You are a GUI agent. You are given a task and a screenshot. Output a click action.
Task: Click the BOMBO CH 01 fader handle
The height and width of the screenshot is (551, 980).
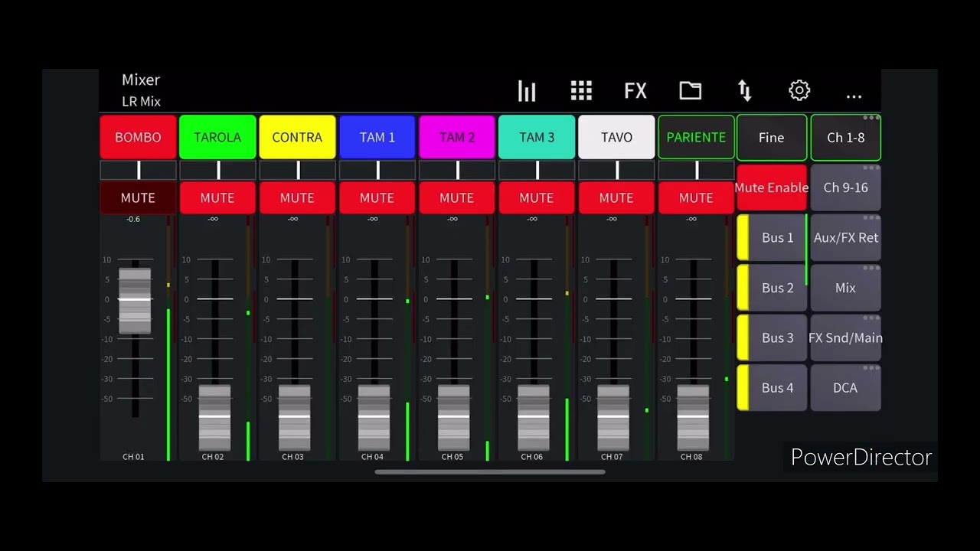coord(135,301)
